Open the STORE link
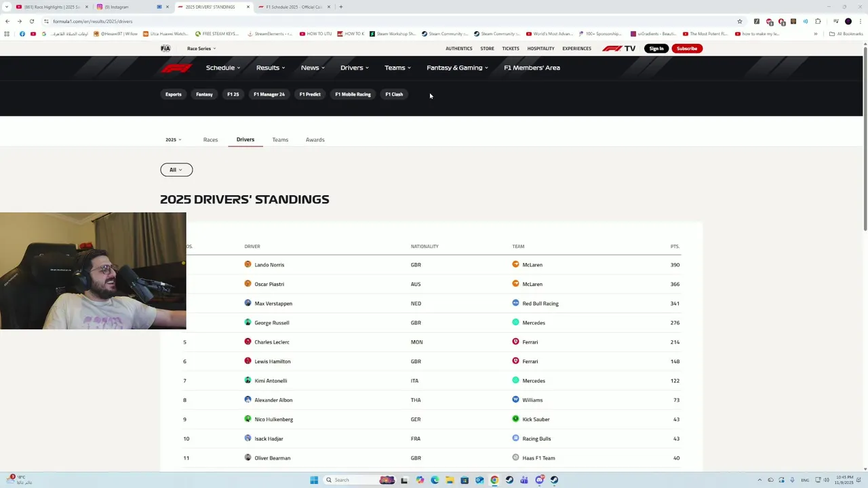Viewport: 868px width, 488px height. tap(487, 48)
